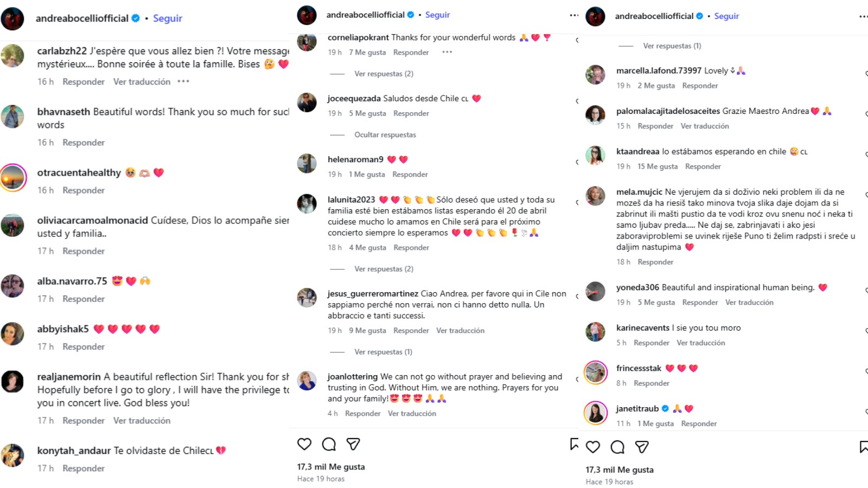Click the comment bubble icon in the middle panel
The width and height of the screenshot is (868, 488).
[329, 444]
